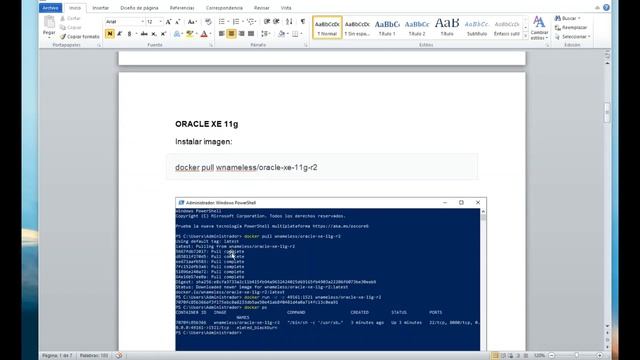Click the Clear Formatting icon
Screen dimensions: 640x360
click(x=208, y=22)
